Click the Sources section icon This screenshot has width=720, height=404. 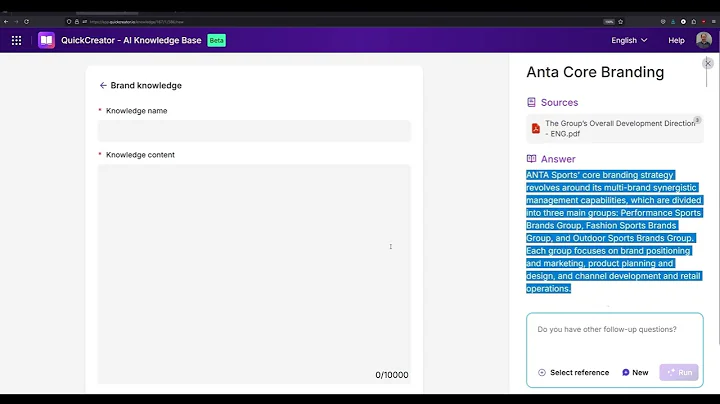pyautogui.click(x=531, y=102)
